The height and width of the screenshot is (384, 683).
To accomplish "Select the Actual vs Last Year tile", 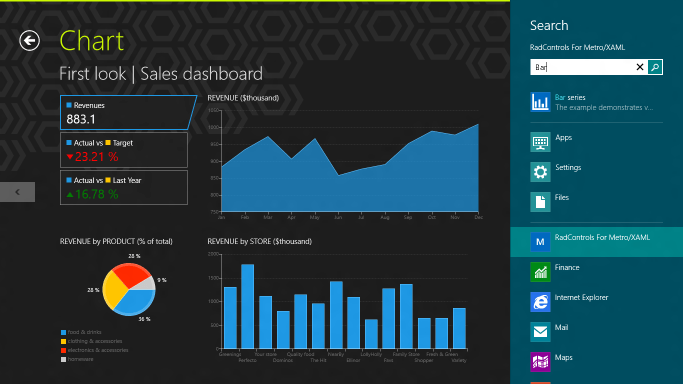I will tap(124, 187).
